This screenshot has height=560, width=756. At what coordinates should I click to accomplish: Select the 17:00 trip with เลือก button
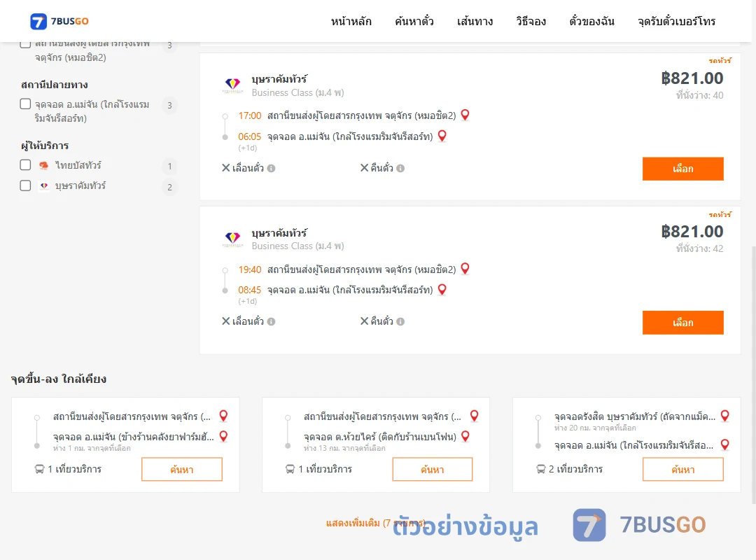pos(682,169)
